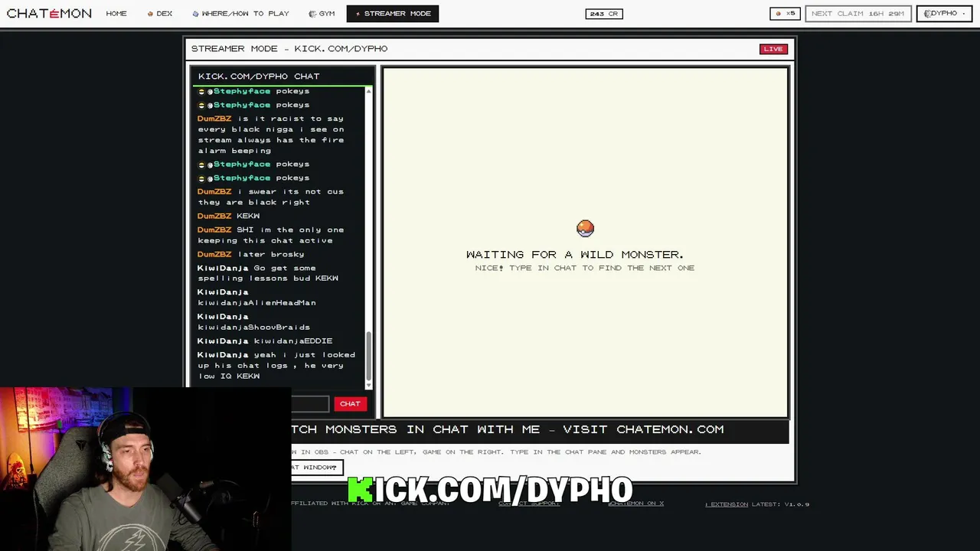Click the chat window pop-out button

(316, 467)
